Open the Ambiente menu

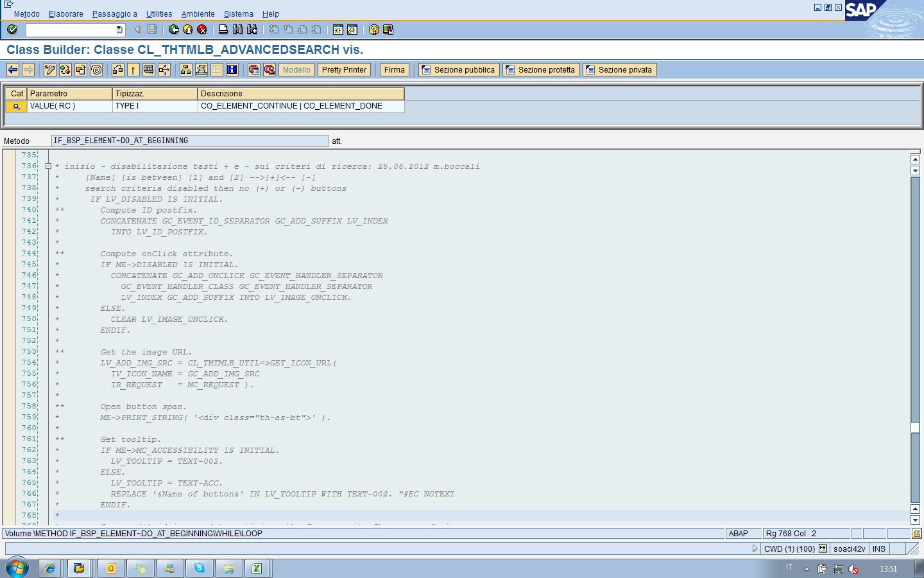click(198, 13)
